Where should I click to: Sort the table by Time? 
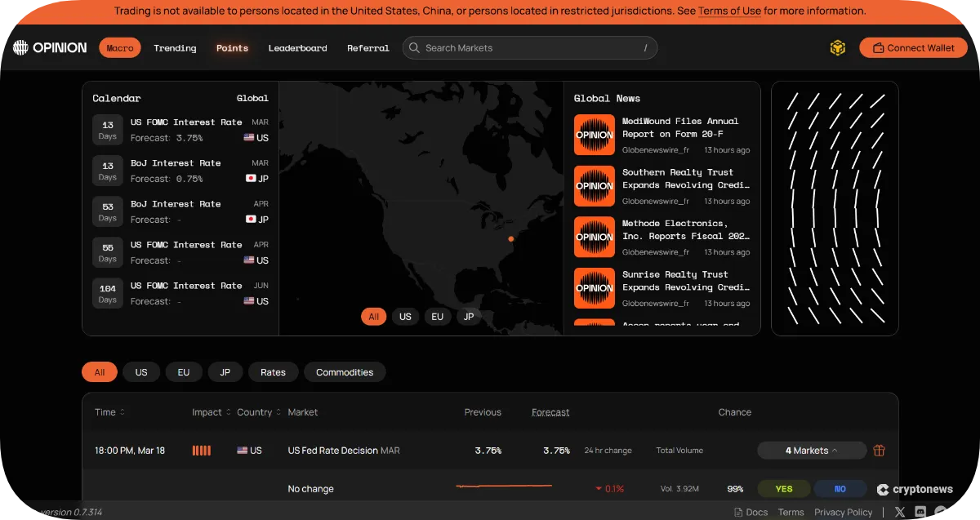tap(110, 412)
